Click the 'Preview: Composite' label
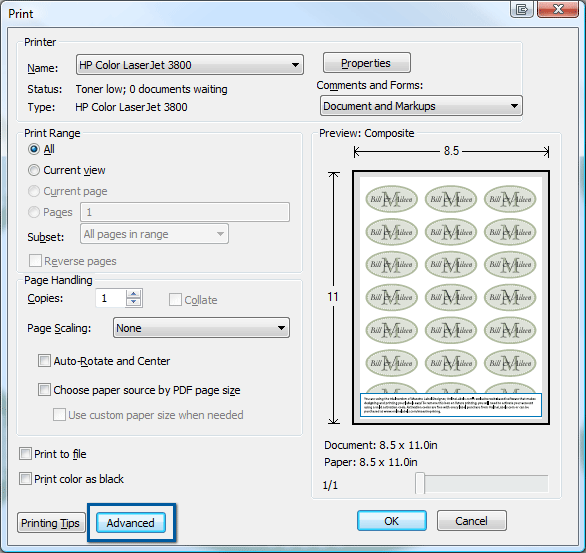Screen dimensions: 586x553 click(x=367, y=133)
